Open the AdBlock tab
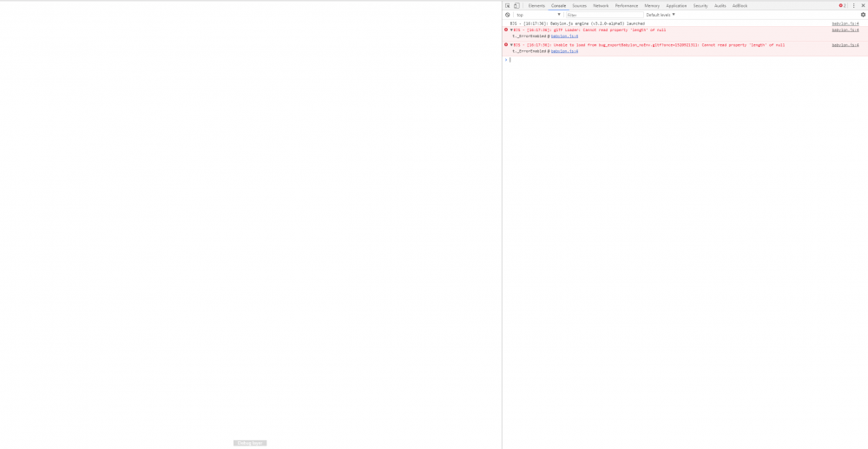This screenshot has width=868, height=449. point(740,5)
